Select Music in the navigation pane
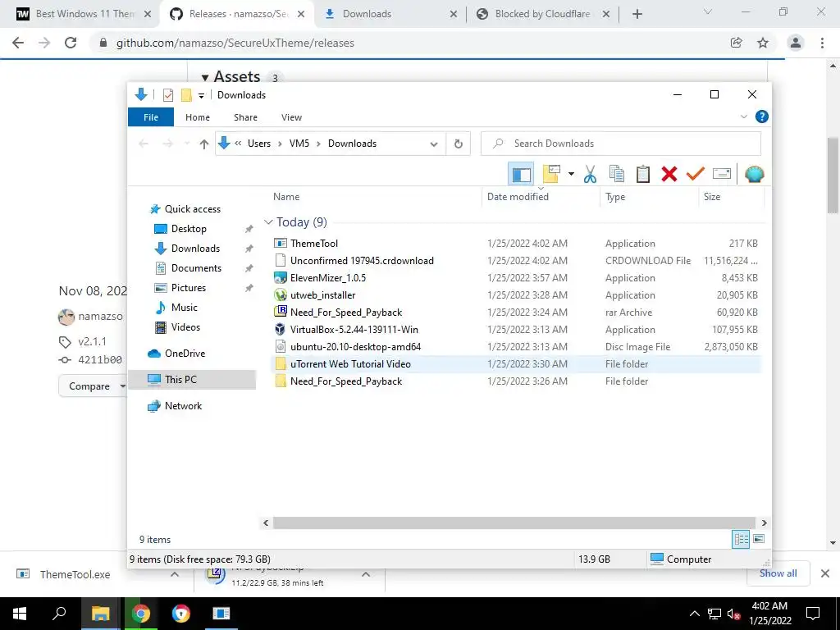This screenshot has height=630, width=840. coord(185,308)
